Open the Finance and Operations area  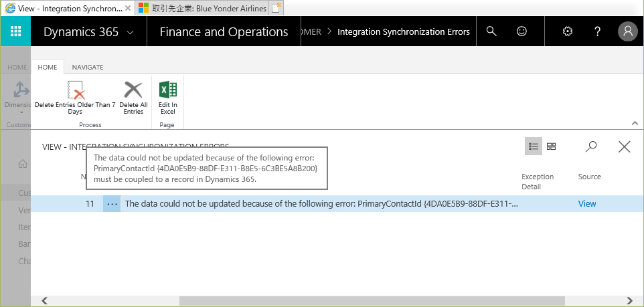coord(224,31)
